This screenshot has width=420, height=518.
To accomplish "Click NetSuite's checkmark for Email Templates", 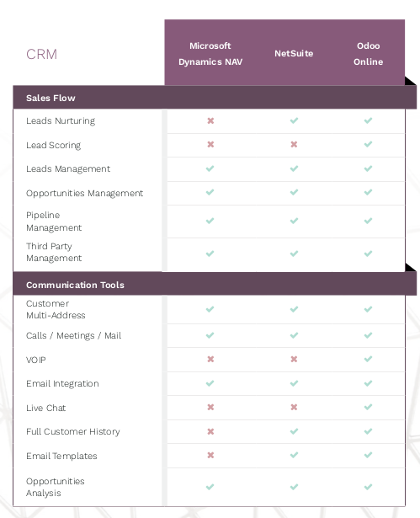I will pyautogui.click(x=294, y=455).
